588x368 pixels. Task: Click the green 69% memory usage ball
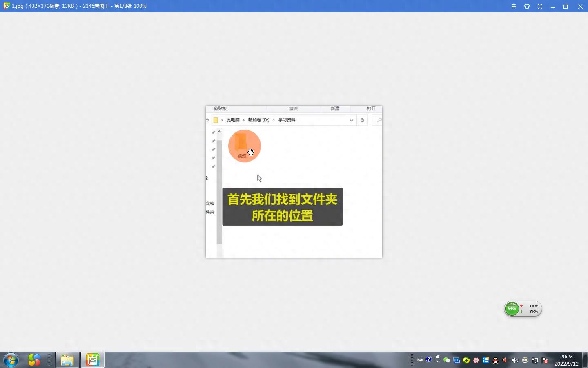point(512,309)
